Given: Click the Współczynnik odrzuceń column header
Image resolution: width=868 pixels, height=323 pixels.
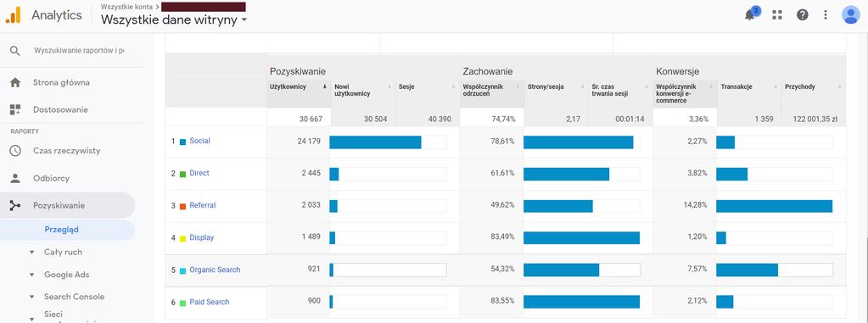Looking at the screenshot, I should 491,94.
